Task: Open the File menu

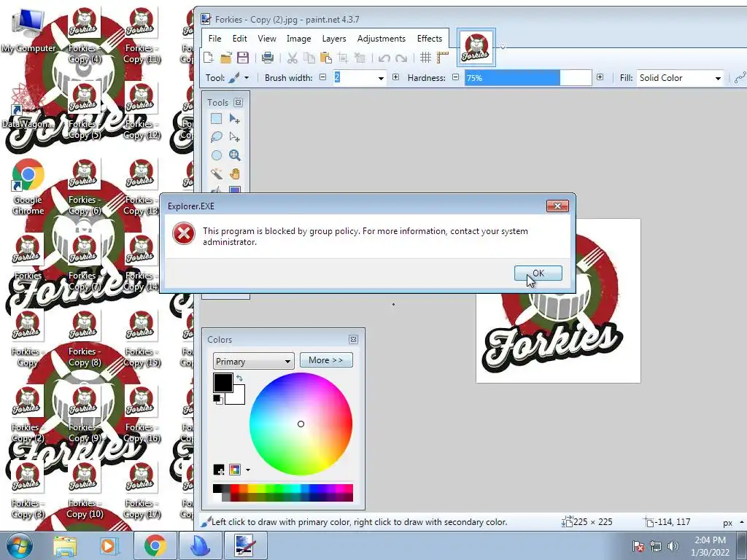Action: coord(214,39)
